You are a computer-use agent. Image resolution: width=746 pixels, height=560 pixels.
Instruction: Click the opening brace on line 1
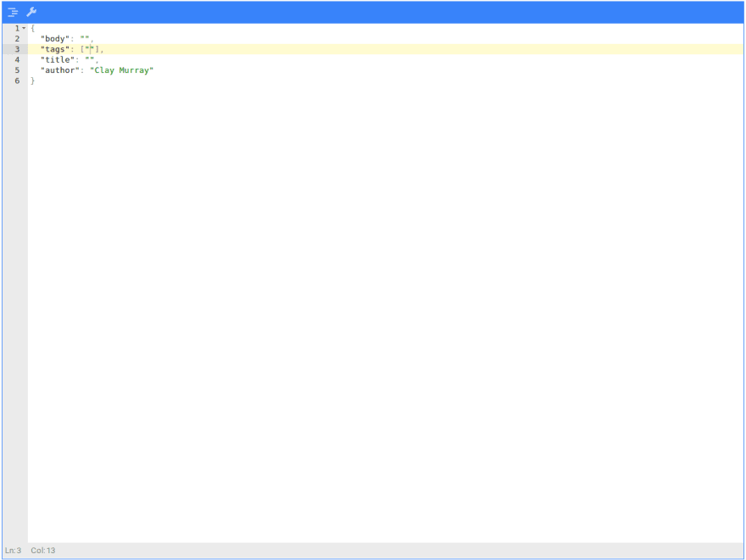click(x=33, y=28)
